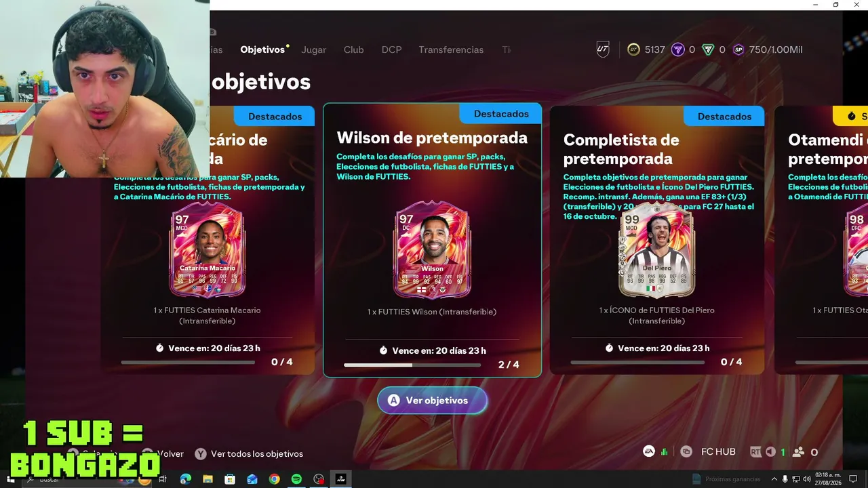Switch to the Club tab
Viewport: 868px width, 488px height.
[x=353, y=49]
